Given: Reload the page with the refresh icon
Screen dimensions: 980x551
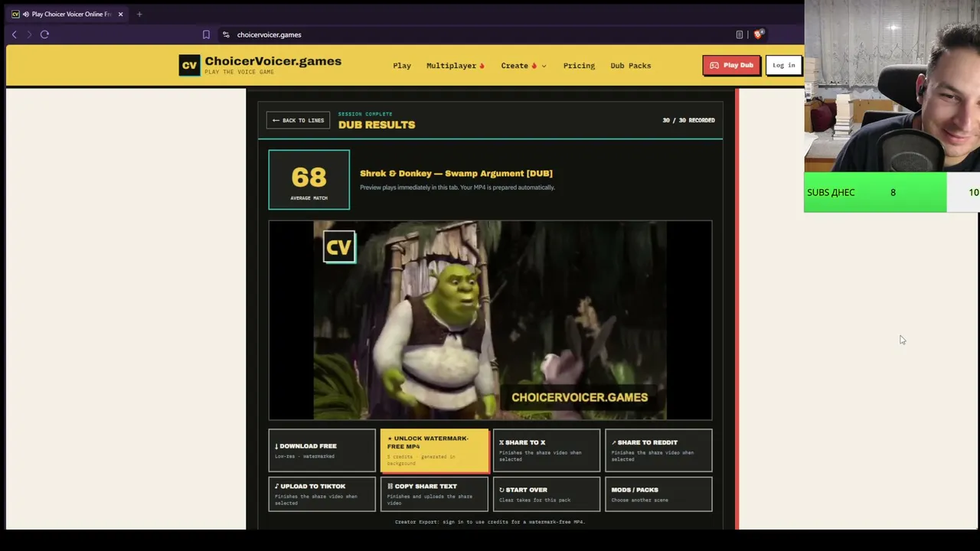Looking at the screenshot, I should (44, 34).
